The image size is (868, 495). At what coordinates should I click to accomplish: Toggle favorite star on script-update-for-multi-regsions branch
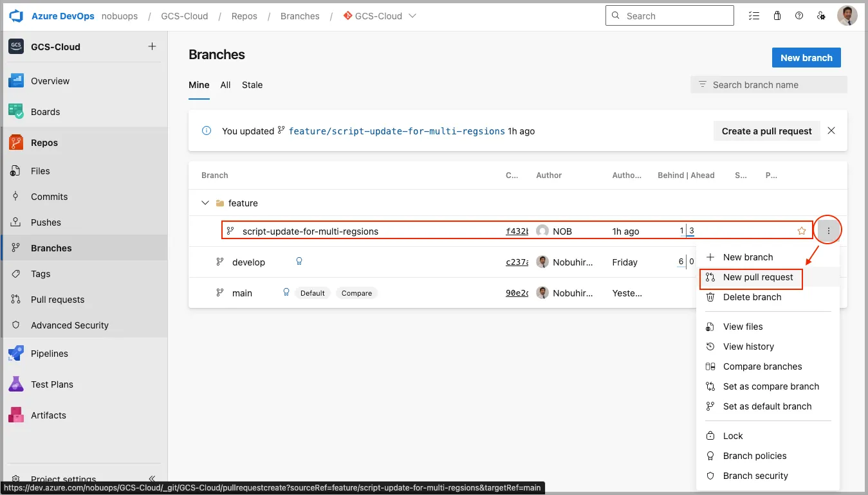click(x=802, y=231)
